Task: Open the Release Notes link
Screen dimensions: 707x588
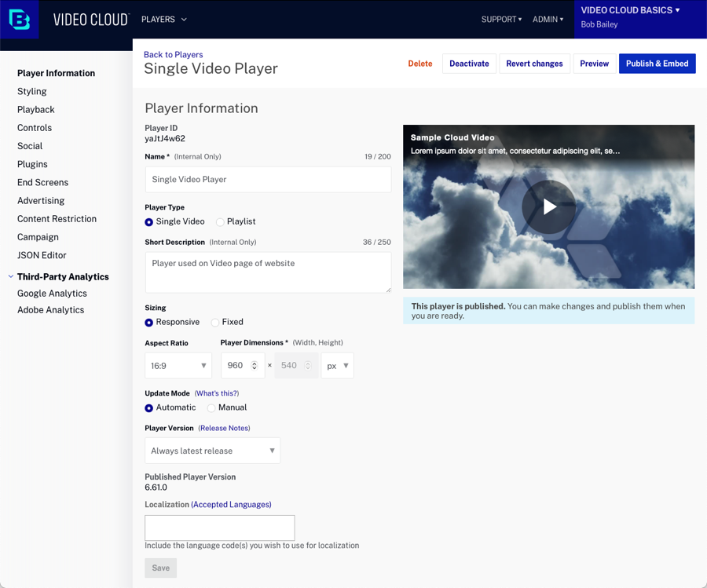Action: coord(225,428)
